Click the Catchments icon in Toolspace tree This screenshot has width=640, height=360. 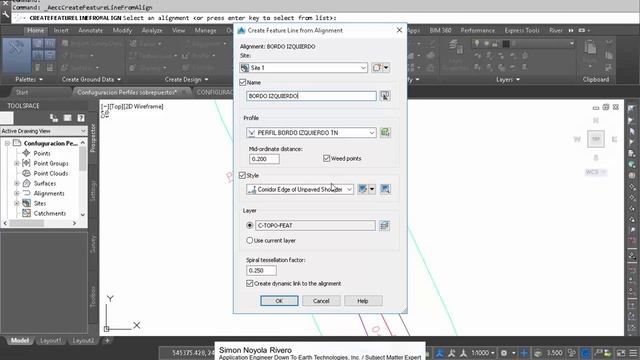point(27,213)
